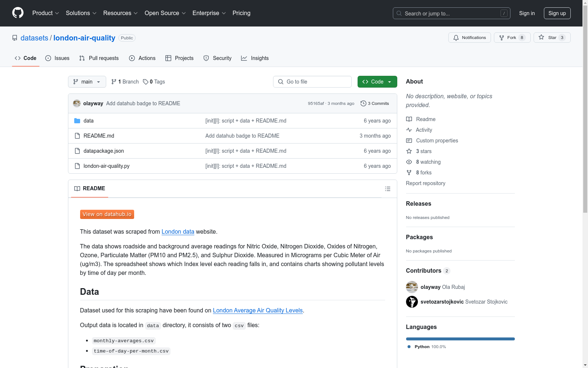Open README outline list icon
The height and width of the screenshot is (368, 588).
(388, 189)
